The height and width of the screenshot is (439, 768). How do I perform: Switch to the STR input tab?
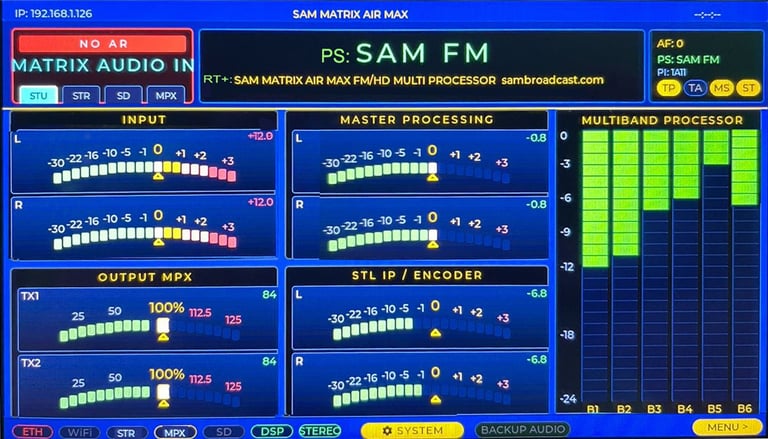(81, 95)
